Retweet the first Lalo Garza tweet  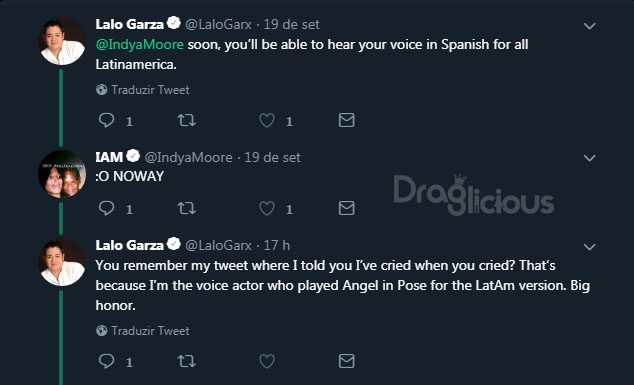click(186, 120)
